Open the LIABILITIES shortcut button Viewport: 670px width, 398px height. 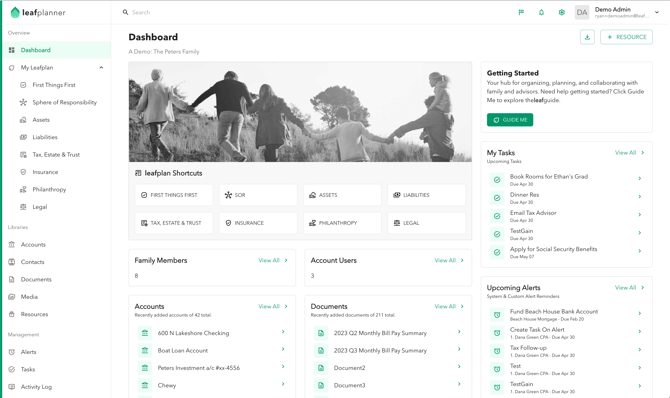point(426,195)
